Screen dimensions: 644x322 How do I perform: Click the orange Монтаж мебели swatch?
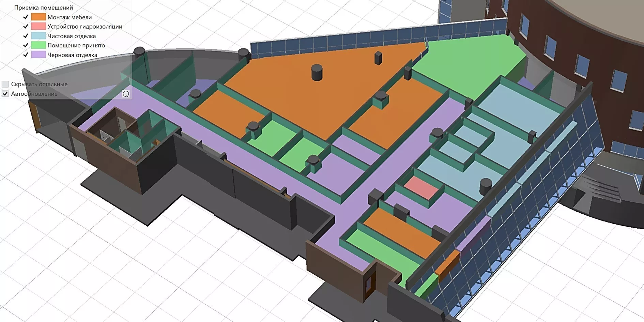tap(38, 17)
